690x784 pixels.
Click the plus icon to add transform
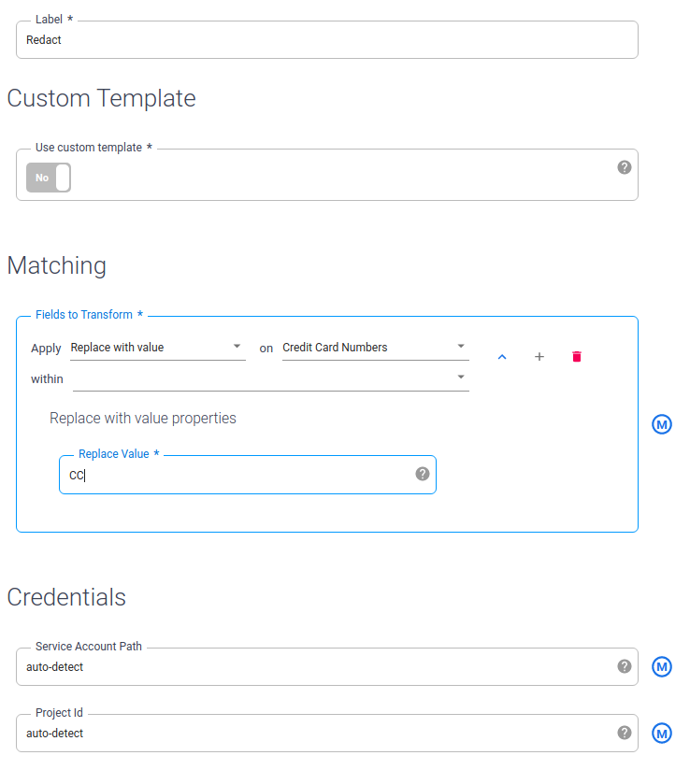point(539,357)
